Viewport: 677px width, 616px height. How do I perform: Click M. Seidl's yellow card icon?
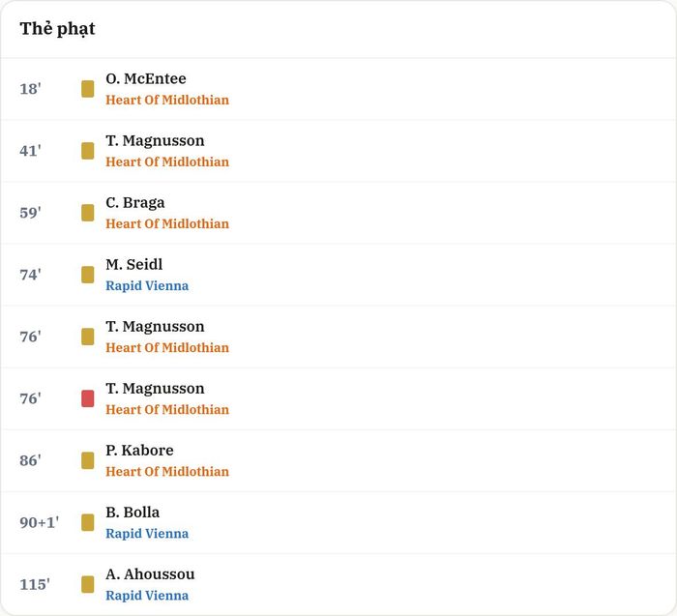pos(88,275)
